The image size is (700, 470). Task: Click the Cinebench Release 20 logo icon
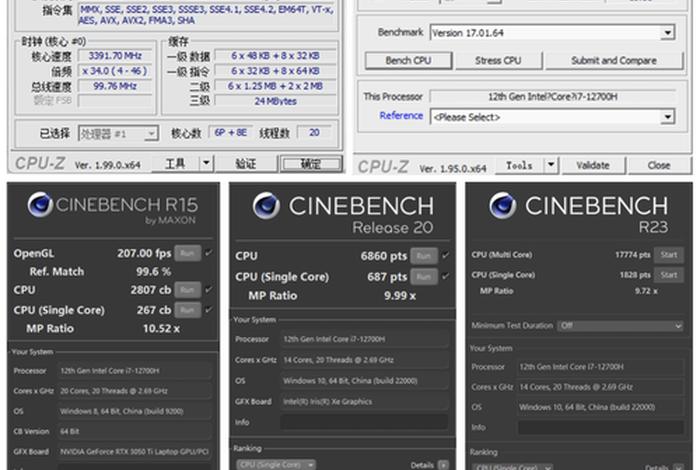[x=266, y=206]
